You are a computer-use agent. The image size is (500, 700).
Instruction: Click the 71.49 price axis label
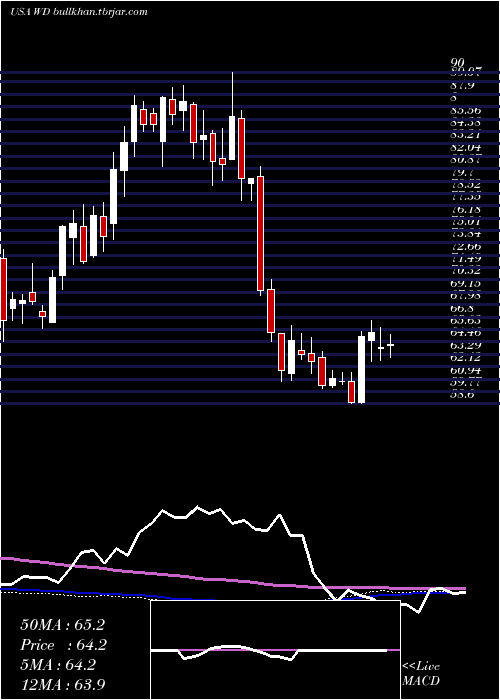pos(465,258)
